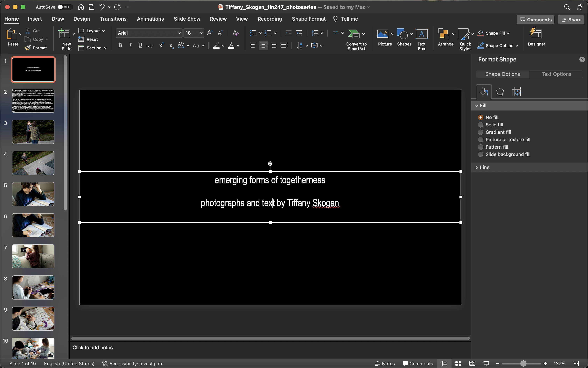Click the Bold formatting icon

120,45
